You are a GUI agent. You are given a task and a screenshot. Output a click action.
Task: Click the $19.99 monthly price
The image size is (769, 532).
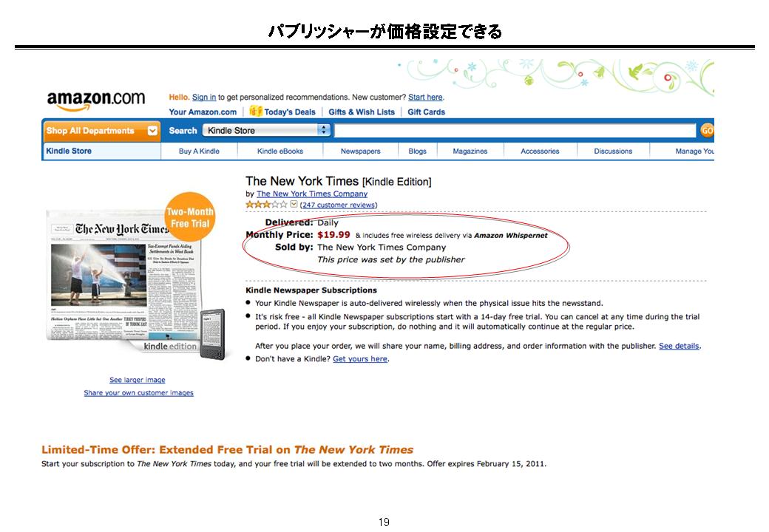click(x=333, y=235)
